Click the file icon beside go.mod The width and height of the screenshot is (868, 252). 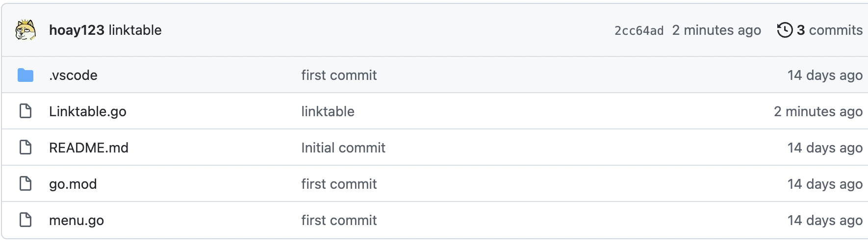point(26,184)
